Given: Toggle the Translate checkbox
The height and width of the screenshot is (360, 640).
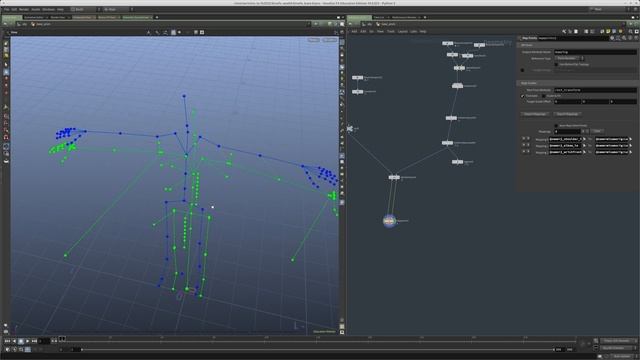Looking at the screenshot, I should [522, 96].
